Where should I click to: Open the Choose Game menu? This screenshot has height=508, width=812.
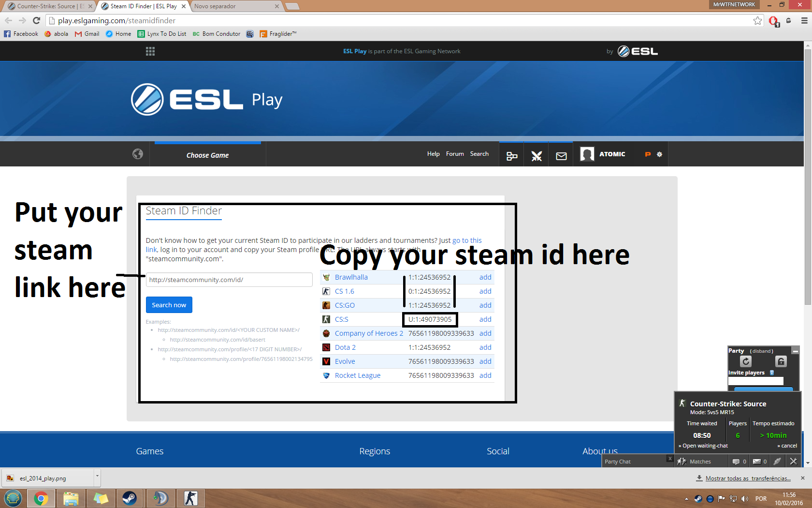pyautogui.click(x=208, y=155)
